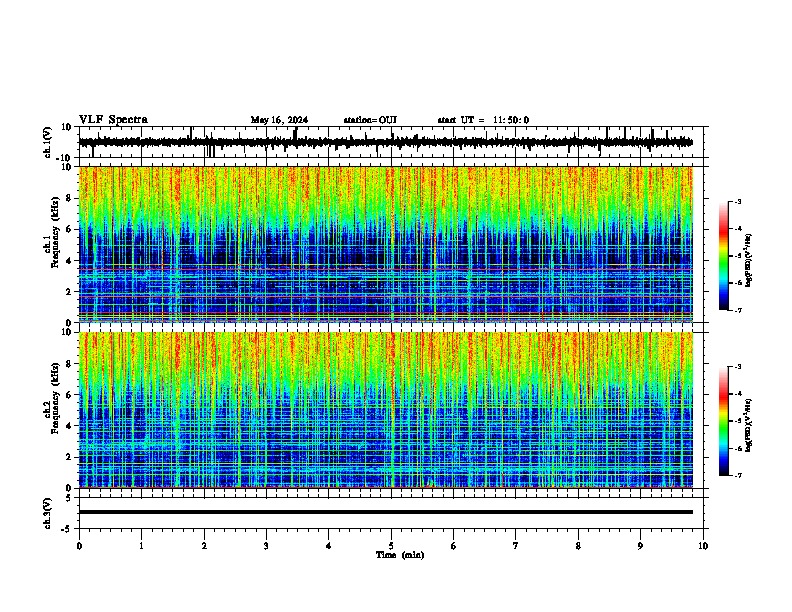Click the "-3" label on ch.2 color bar
This screenshot has height=612, width=792.
click(738, 367)
